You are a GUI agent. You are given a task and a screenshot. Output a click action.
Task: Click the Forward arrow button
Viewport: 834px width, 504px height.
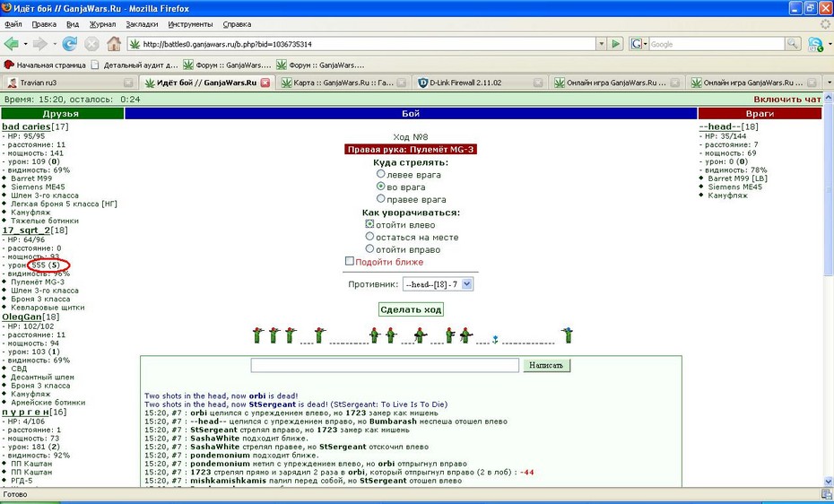point(39,44)
